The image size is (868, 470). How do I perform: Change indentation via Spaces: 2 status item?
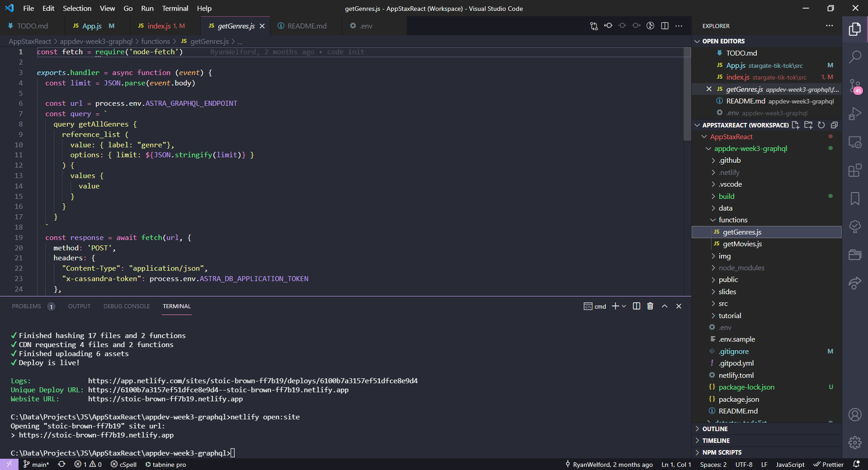pyautogui.click(x=712, y=464)
